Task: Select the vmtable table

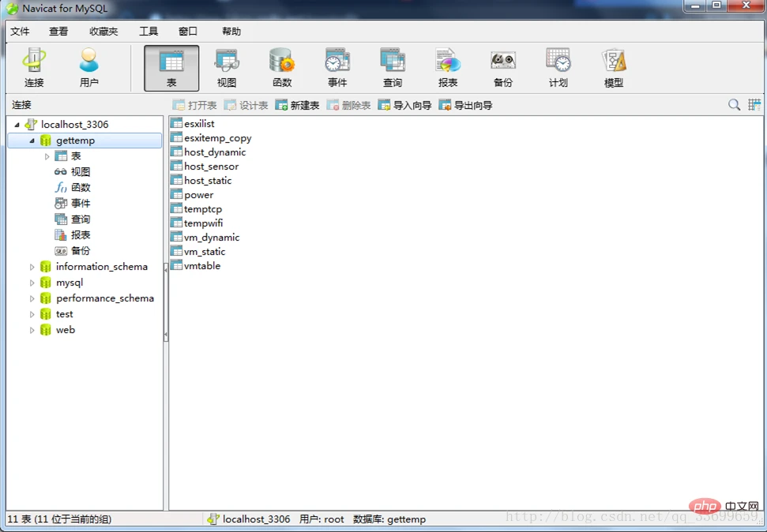Action: coord(196,265)
